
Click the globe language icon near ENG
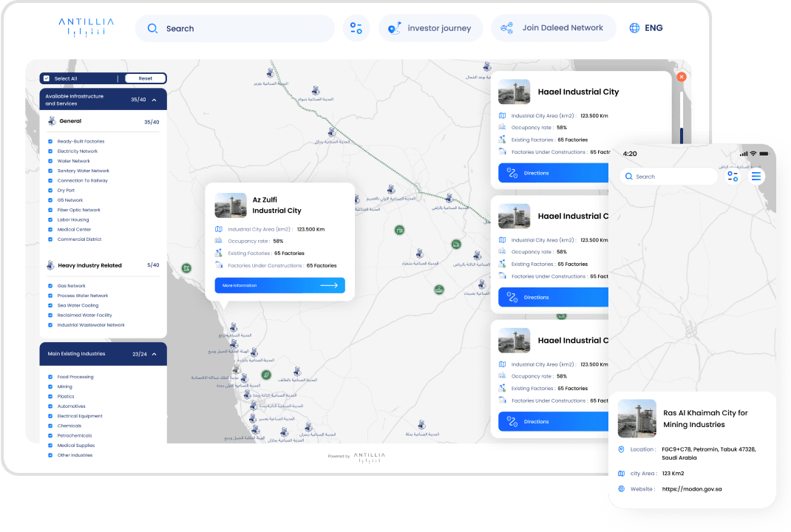(x=634, y=28)
